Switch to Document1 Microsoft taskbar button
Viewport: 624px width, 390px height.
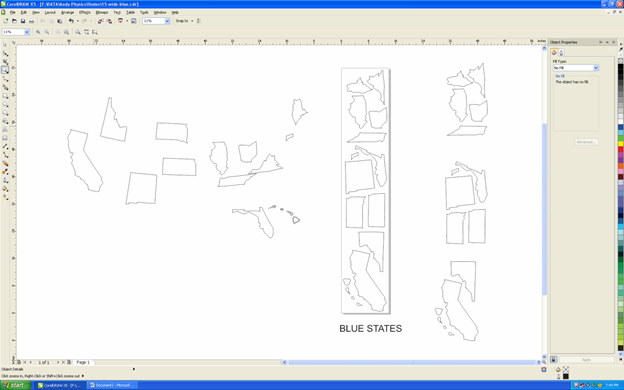[112, 385]
